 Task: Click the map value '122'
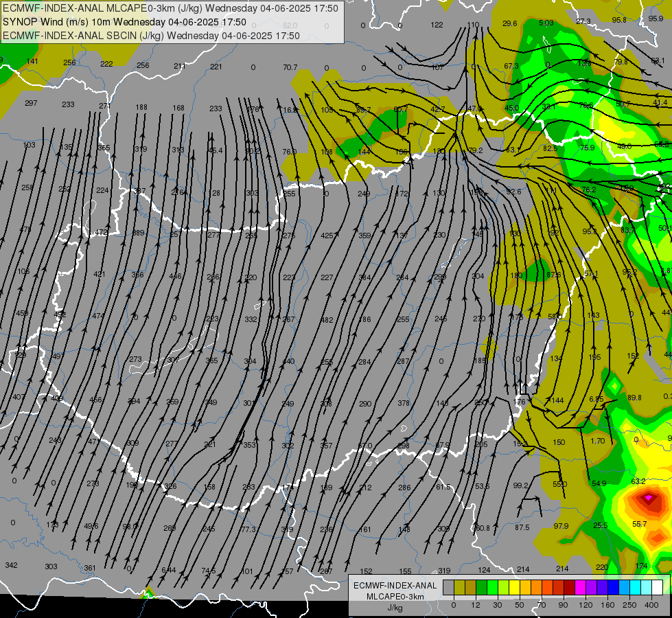click(437, 25)
